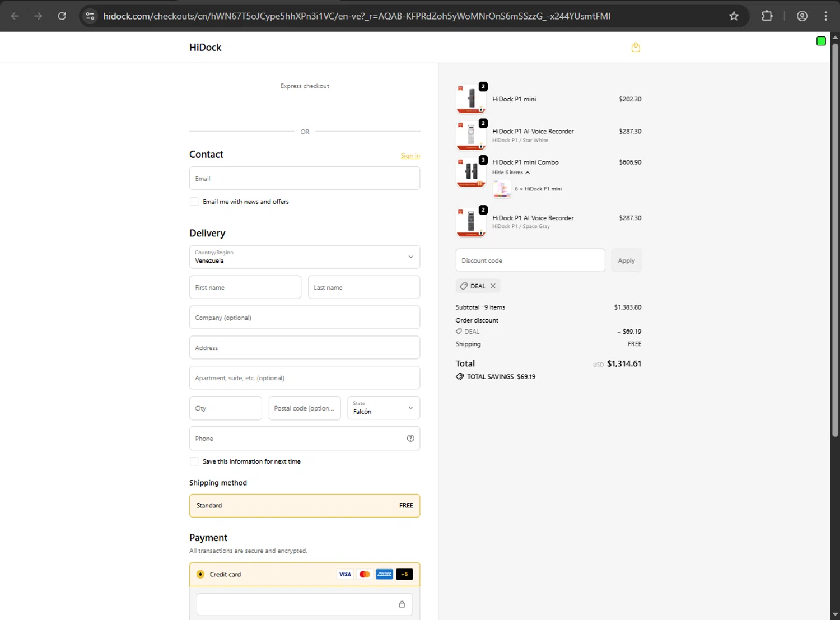Click the 'HiDock P1 / Space Gray' variant text

click(521, 226)
